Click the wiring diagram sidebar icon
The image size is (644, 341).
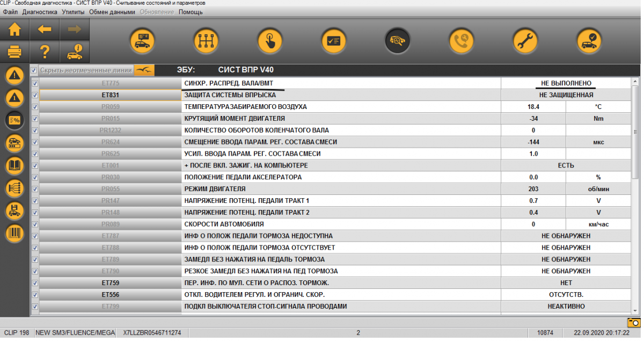[14, 188]
